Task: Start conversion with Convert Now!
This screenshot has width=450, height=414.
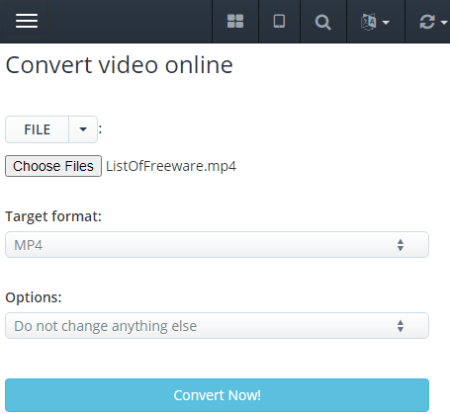Action: (217, 395)
